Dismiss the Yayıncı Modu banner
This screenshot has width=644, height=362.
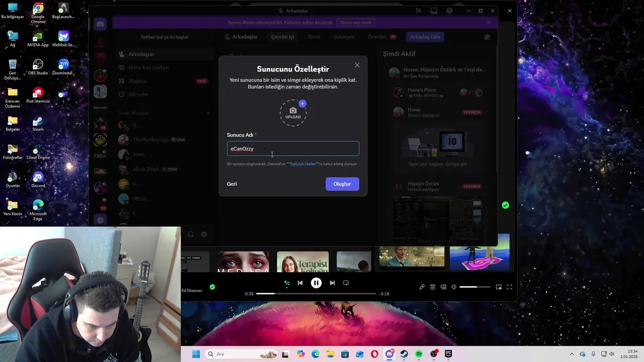[489, 23]
